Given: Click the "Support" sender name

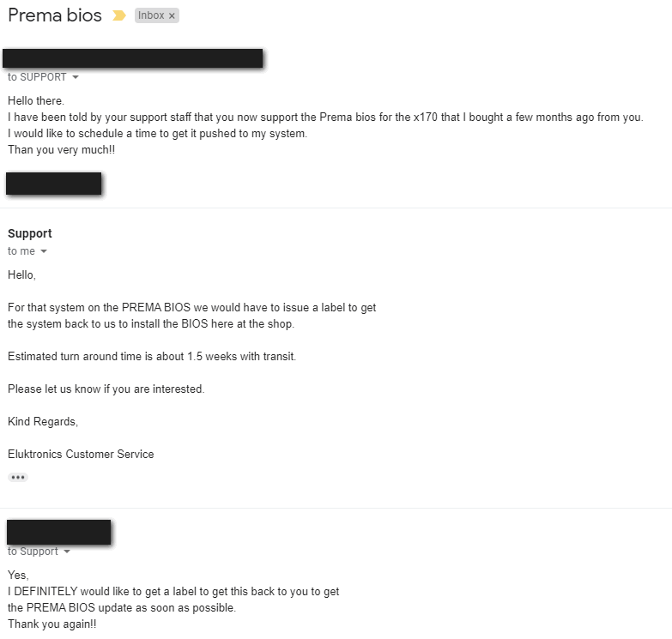Looking at the screenshot, I should pyautogui.click(x=30, y=233).
